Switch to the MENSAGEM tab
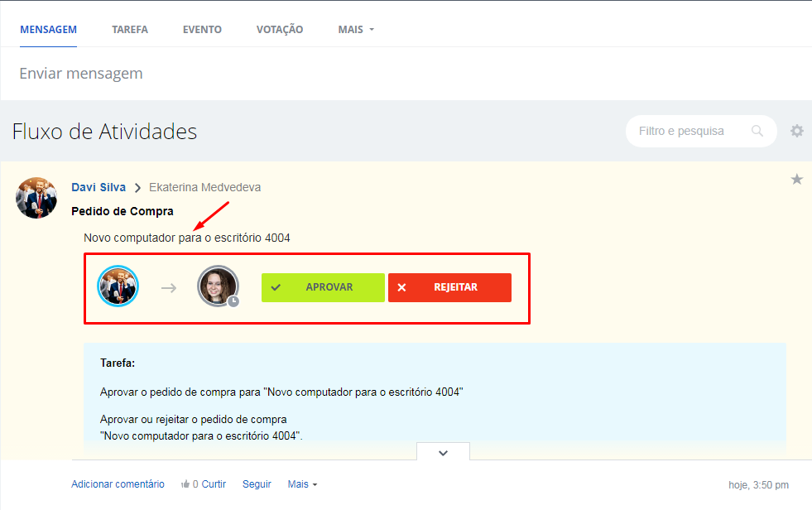Viewport: 812px width, 510px height. point(48,30)
